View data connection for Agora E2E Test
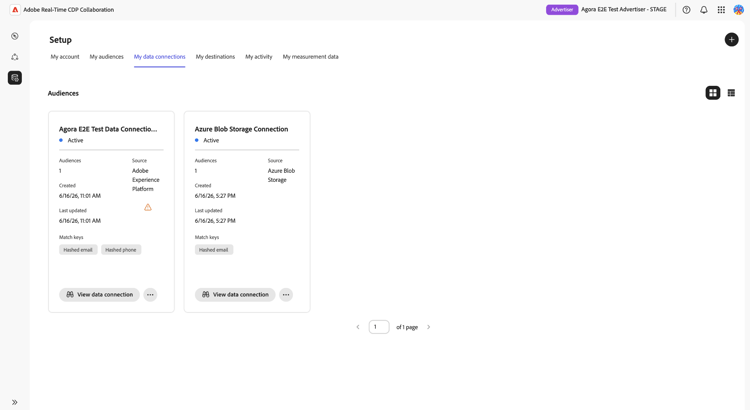Image resolution: width=750 pixels, height=410 pixels. click(99, 295)
